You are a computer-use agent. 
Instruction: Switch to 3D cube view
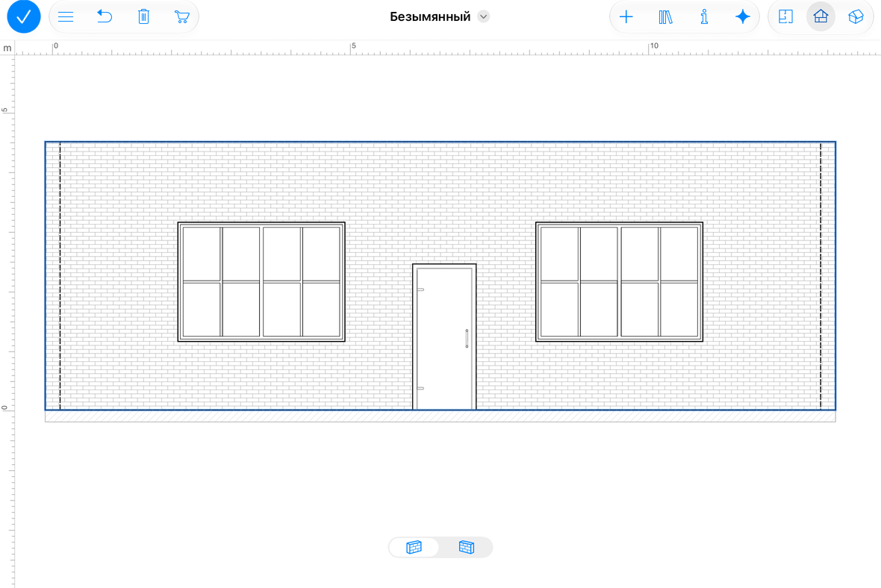pyautogui.click(x=856, y=17)
